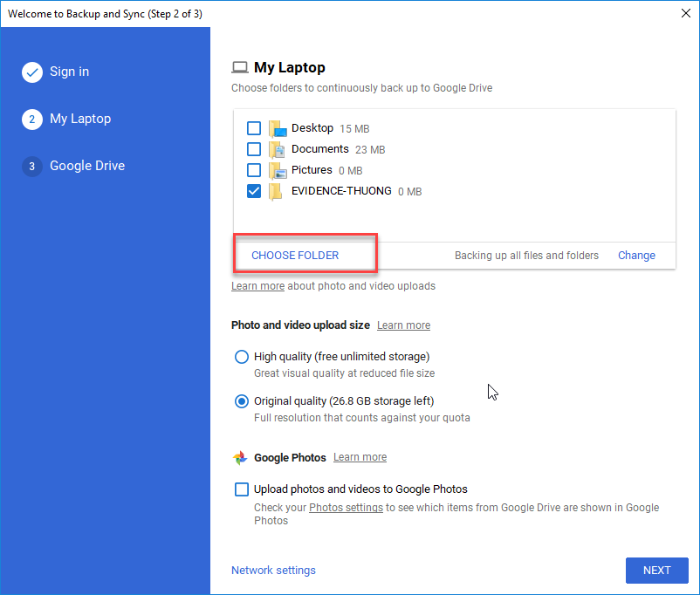This screenshot has width=700, height=595.
Task: Click the step 2 circle icon
Action: coord(32,120)
